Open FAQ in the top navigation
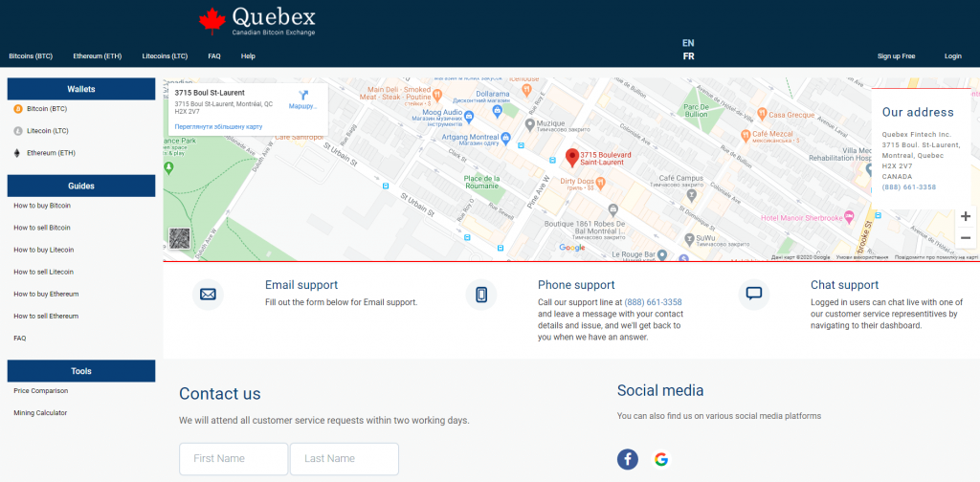This screenshot has height=482, width=980. pyautogui.click(x=214, y=56)
